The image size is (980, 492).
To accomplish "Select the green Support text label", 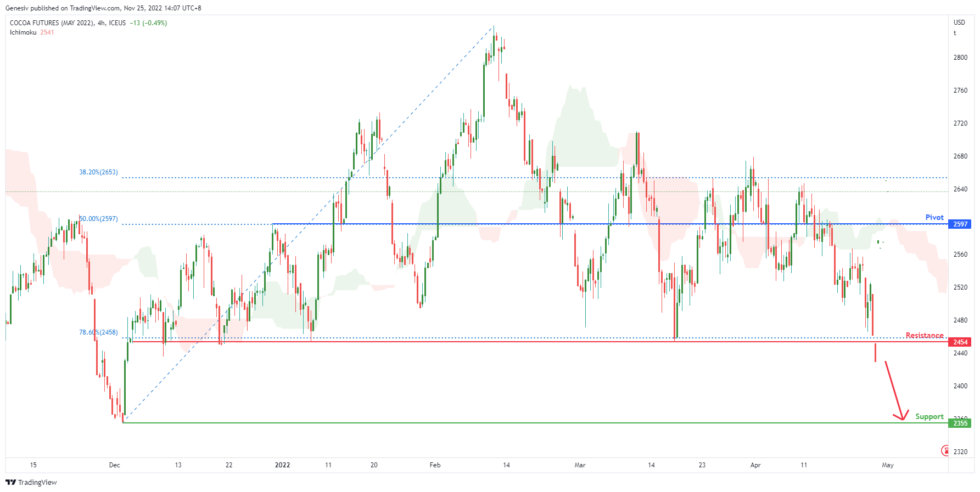I will click(929, 416).
